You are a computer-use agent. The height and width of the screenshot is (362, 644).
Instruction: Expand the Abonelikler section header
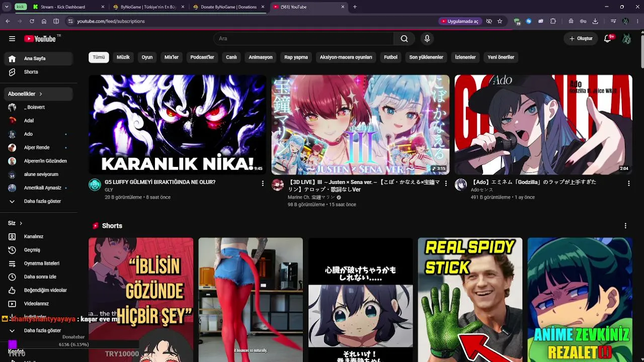(39, 94)
